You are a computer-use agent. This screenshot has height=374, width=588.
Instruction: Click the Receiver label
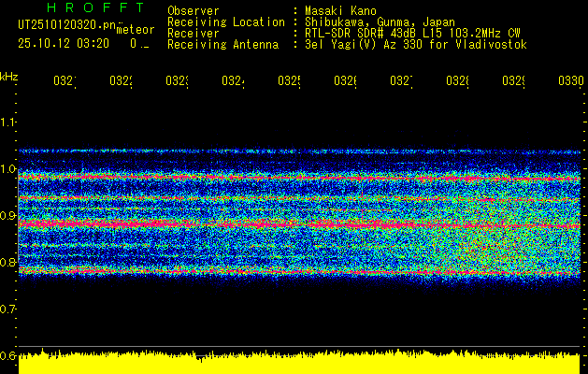point(194,34)
